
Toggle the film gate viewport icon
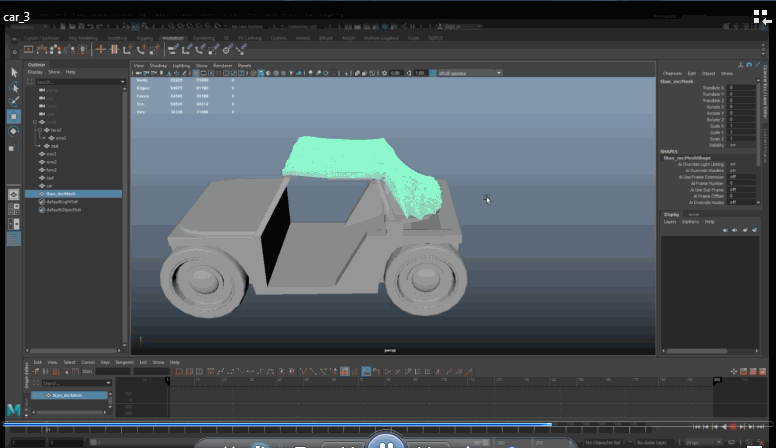[x=203, y=73]
